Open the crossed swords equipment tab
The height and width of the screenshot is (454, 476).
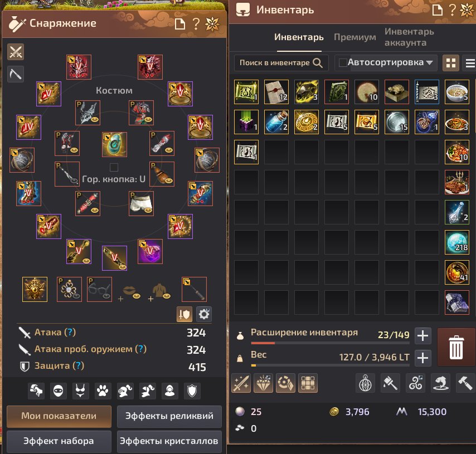point(16,52)
